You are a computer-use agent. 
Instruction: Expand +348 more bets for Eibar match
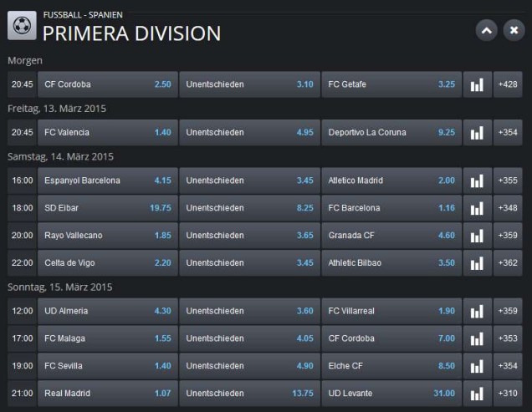(x=508, y=208)
